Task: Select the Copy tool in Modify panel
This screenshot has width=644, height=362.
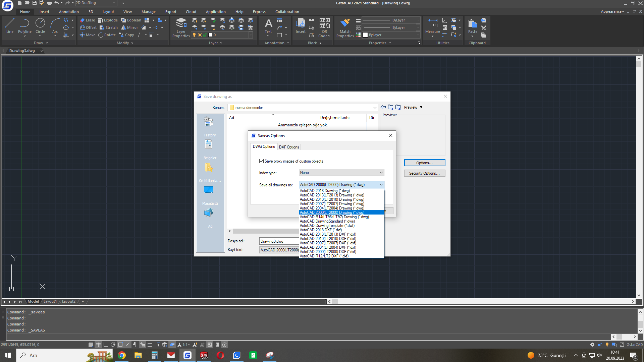Action: point(126,35)
